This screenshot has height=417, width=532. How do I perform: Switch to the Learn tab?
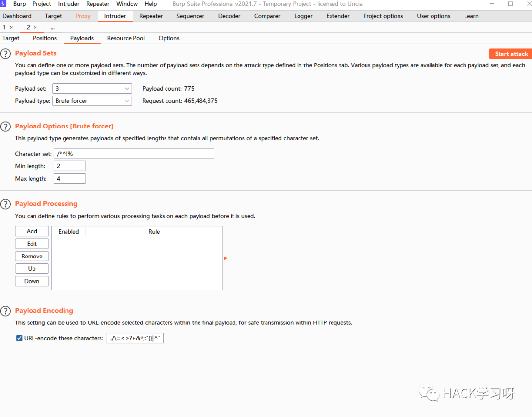pyautogui.click(x=471, y=16)
